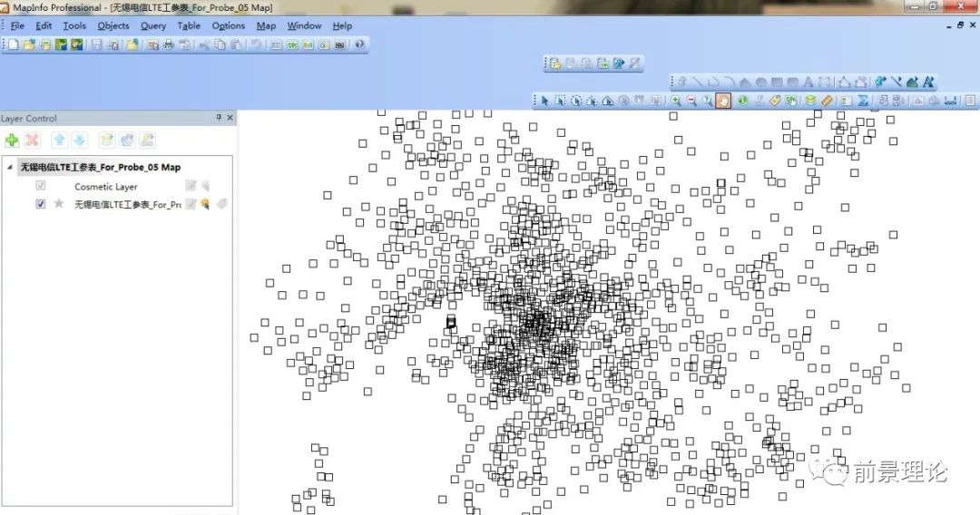Toggle Cosmetic Layer visibility checkbox
Image resolution: width=980 pixels, height=515 pixels.
coord(41,185)
